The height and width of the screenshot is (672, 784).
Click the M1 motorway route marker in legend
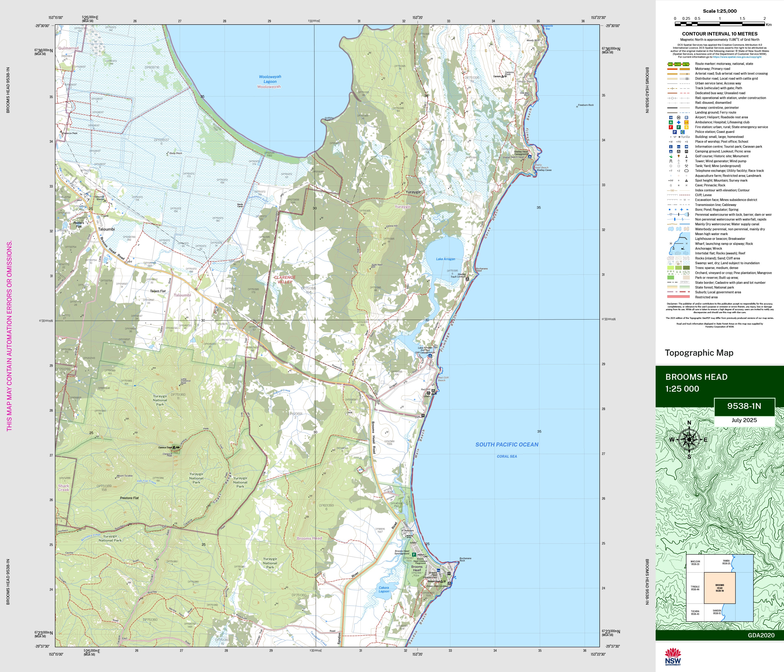670,64
